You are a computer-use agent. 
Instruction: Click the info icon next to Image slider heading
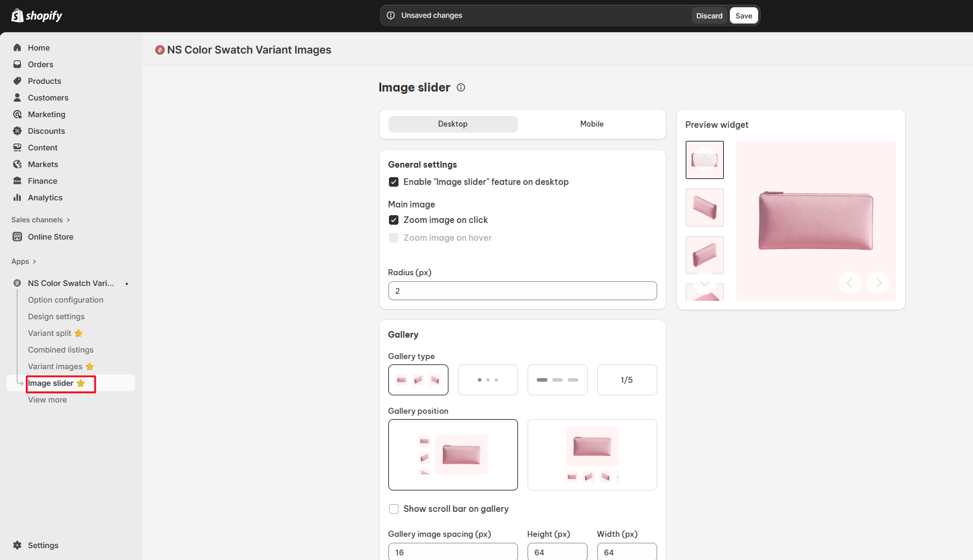461,87
